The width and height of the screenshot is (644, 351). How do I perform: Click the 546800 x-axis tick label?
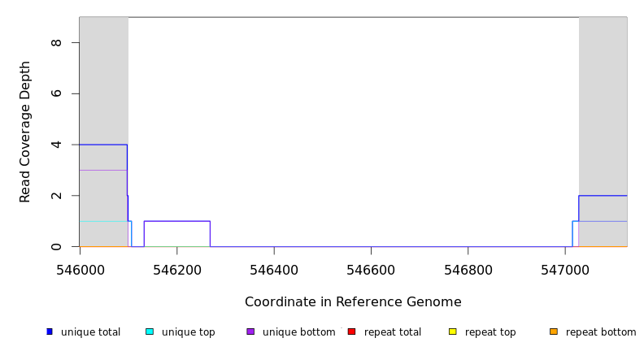pyautogui.click(x=468, y=269)
